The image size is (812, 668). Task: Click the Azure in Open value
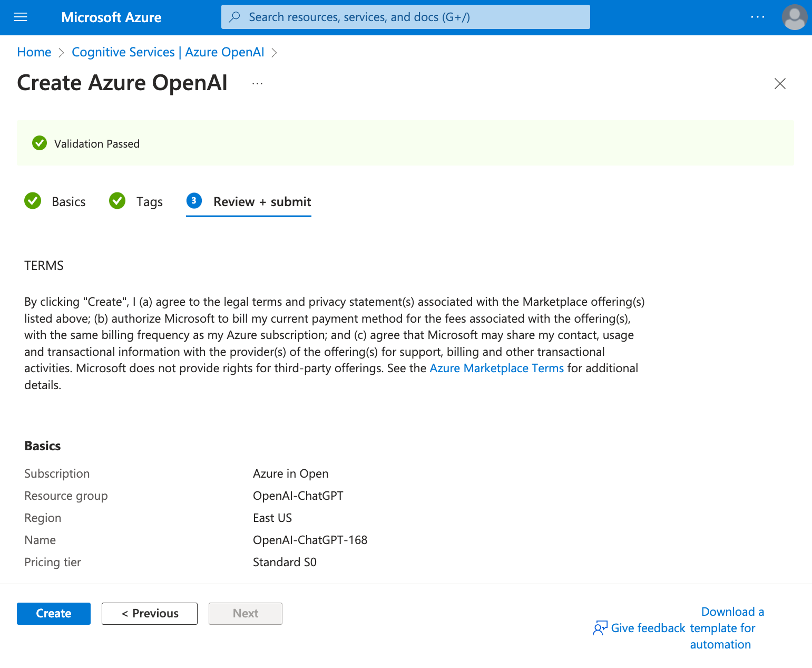[291, 473]
